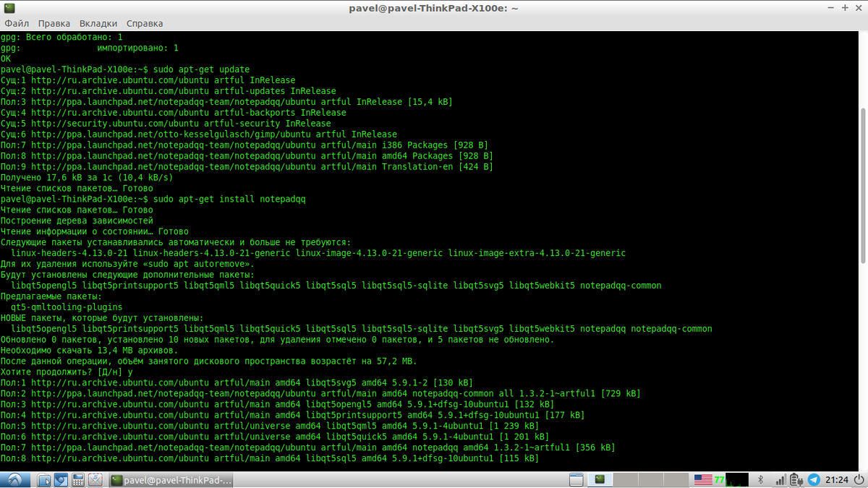Screen dimensions: 868x488
Task: Click the 'Получено 17,6 kB за 1с' line
Action: click(x=87, y=177)
